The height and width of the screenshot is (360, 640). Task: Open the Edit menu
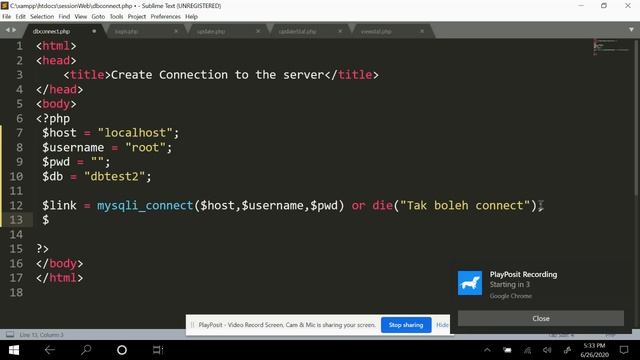(x=20, y=17)
